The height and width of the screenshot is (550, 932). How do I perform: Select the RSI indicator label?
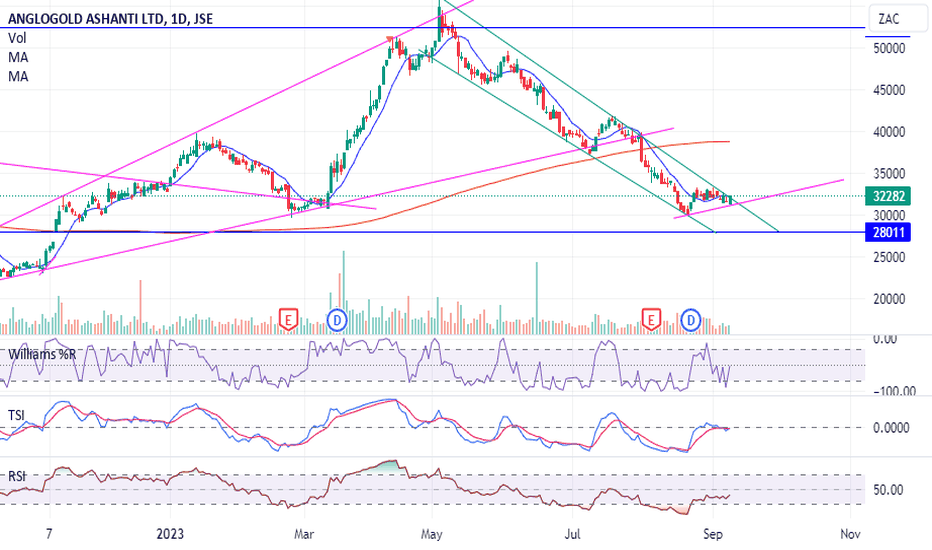point(17,476)
